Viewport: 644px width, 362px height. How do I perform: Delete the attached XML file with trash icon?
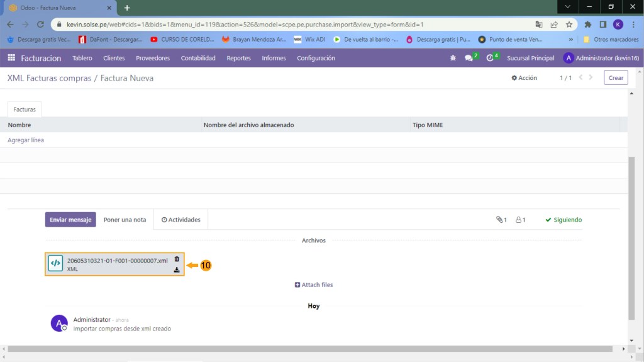point(177,259)
